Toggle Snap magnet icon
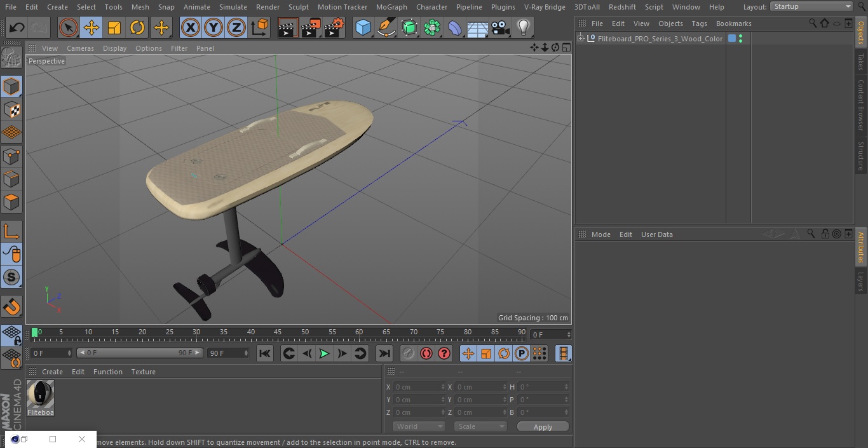This screenshot has height=448, width=868. pyautogui.click(x=11, y=307)
